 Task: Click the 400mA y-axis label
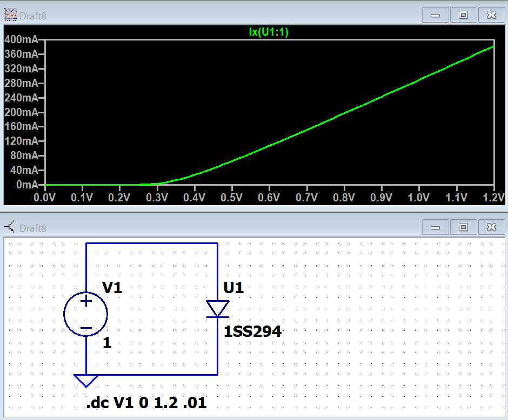click(x=22, y=39)
